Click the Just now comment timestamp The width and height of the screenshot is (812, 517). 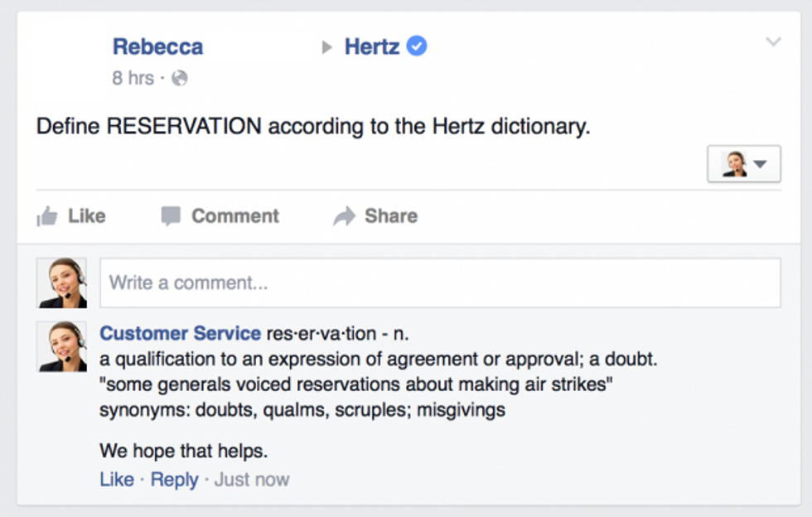tap(252, 479)
